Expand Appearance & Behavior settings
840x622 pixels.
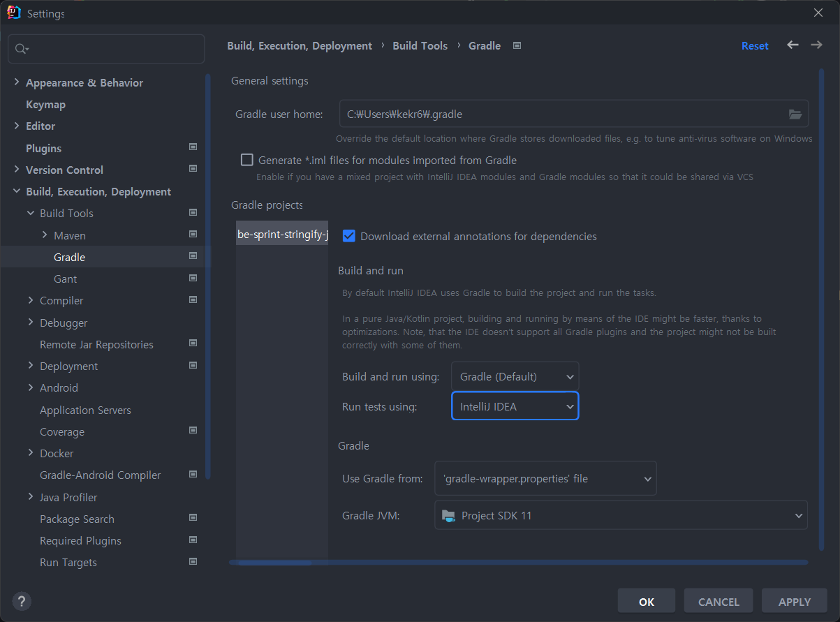[x=17, y=82]
